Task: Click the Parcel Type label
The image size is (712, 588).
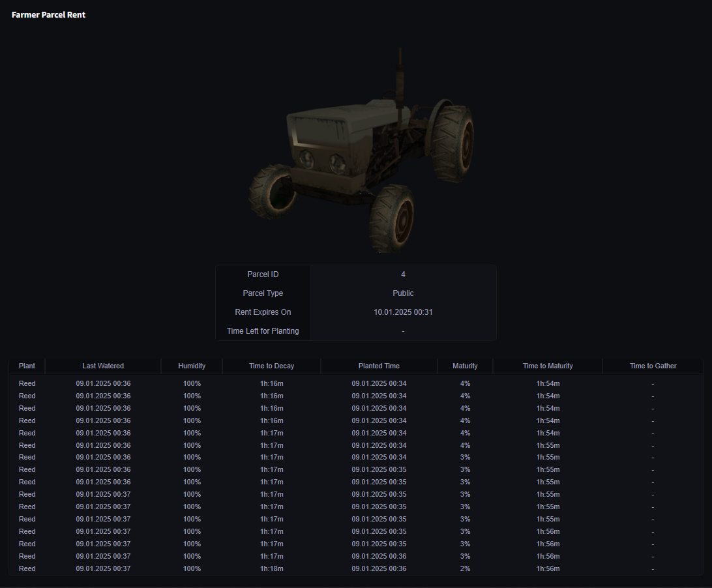Action: click(x=263, y=293)
